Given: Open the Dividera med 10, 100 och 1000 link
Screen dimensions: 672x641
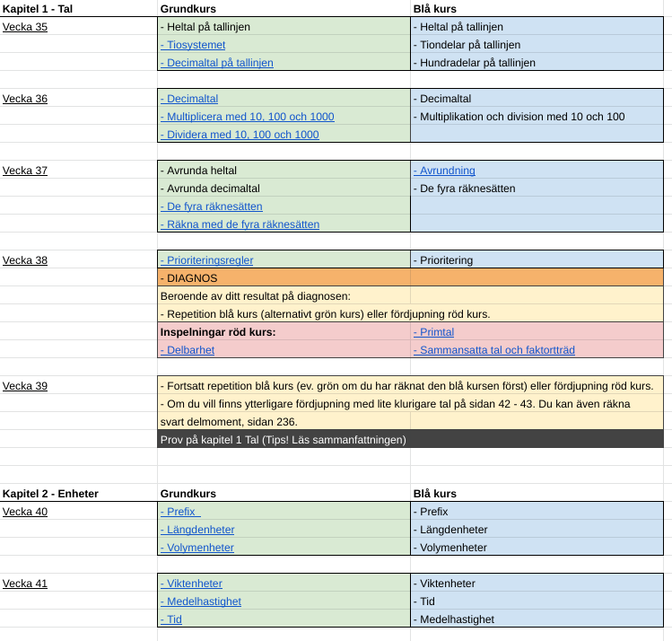Looking at the screenshot, I should (x=241, y=135).
